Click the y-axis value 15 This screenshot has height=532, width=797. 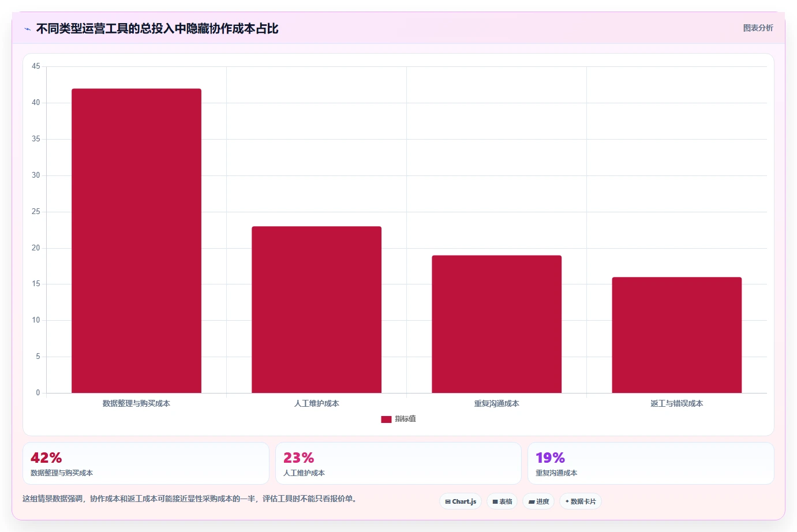tap(36, 284)
